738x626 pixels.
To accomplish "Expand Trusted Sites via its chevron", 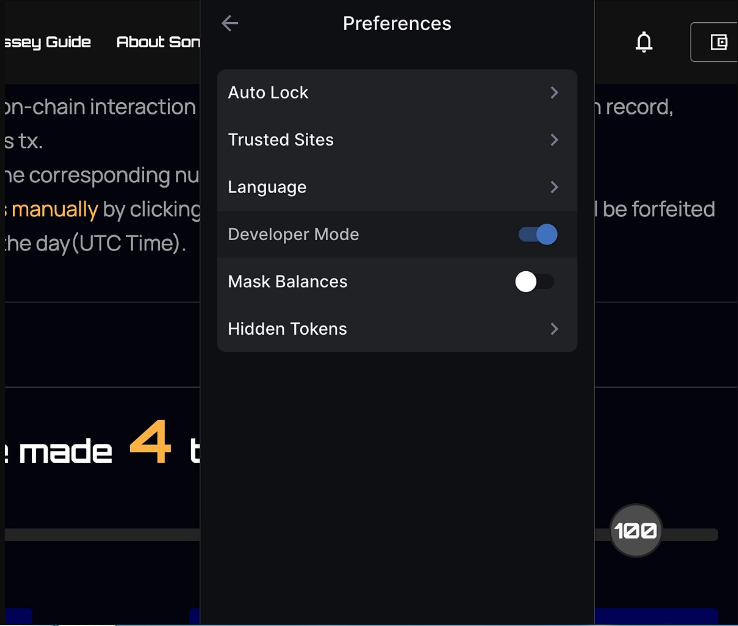I will (x=554, y=140).
